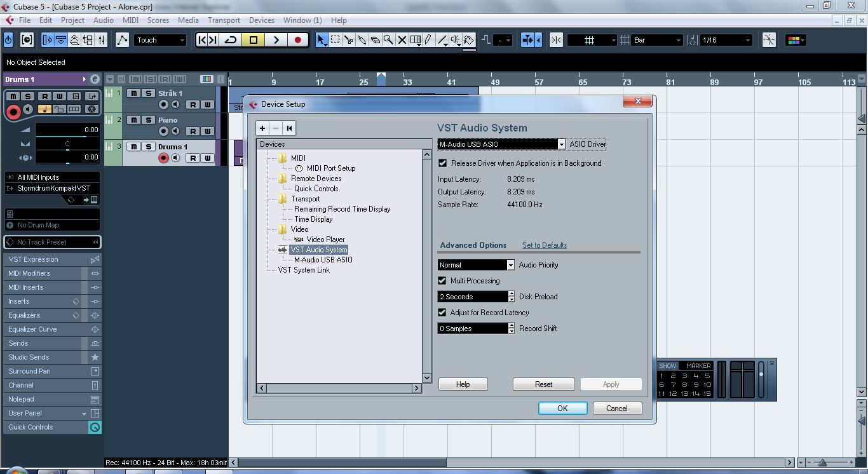Select the Range Selection tool
The width and height of the screenshot is (868, 474).
click(x=336, y=40)
